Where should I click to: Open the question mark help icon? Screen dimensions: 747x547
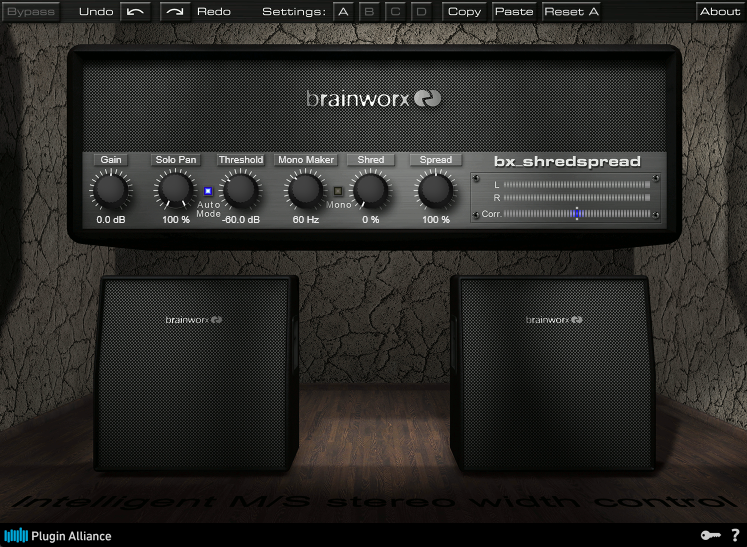735,535
